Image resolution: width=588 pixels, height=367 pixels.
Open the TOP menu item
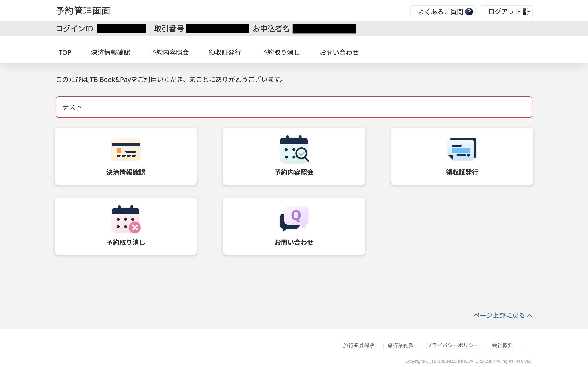pos(65,52)
